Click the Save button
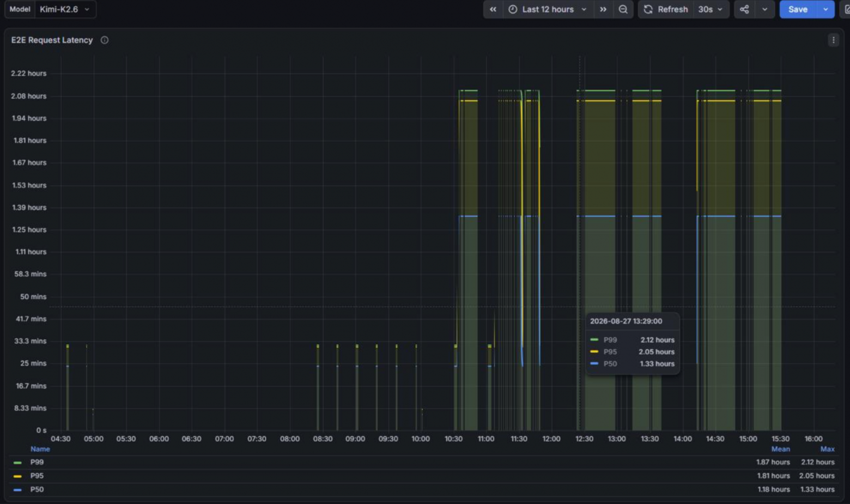This screenshot has width=850, height=504. [798, 9]
